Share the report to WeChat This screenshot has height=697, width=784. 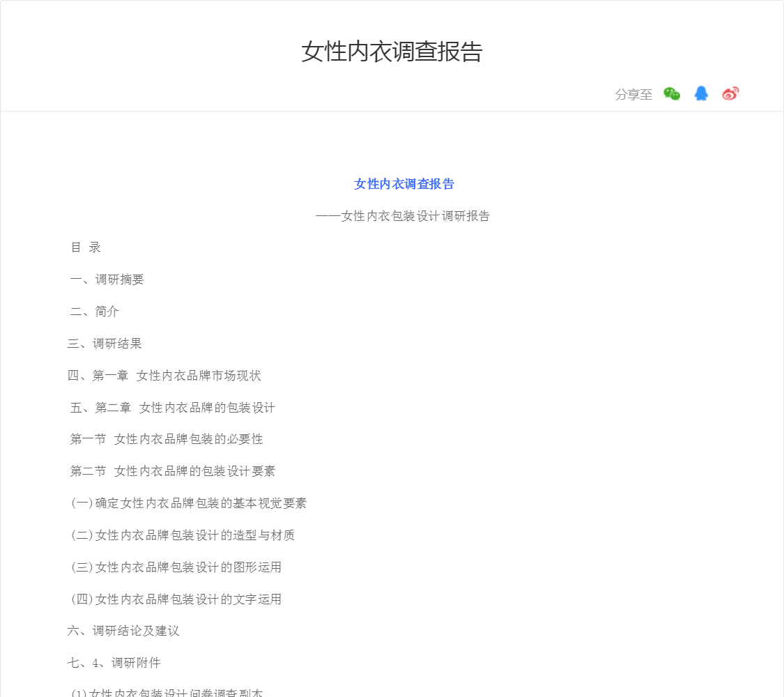pyautogui.click(x=672, y=93)
